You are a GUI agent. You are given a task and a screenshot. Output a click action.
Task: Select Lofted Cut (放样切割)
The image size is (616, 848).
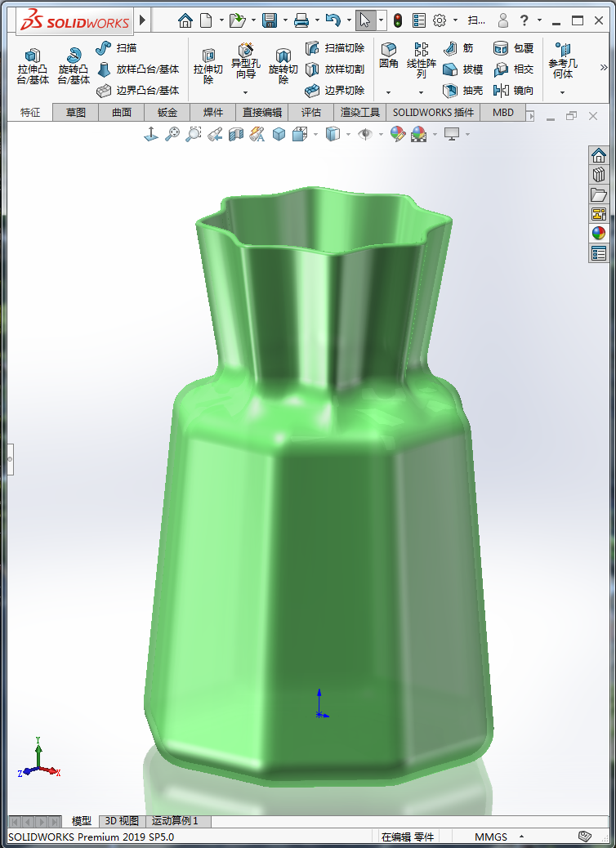click(x=335, y=69)
